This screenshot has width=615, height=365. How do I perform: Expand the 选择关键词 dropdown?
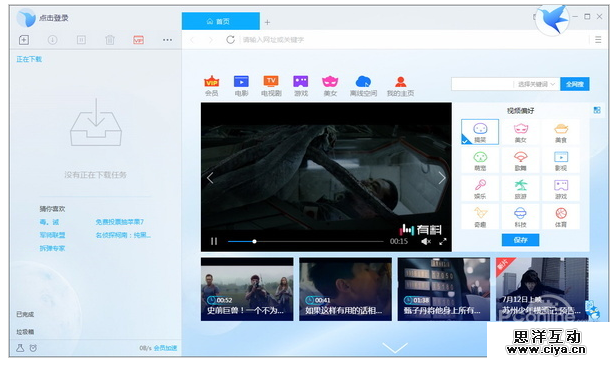[x=537, y=84]
